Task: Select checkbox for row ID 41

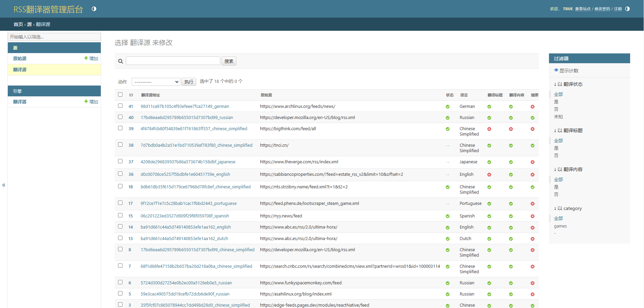Action: 120,106
